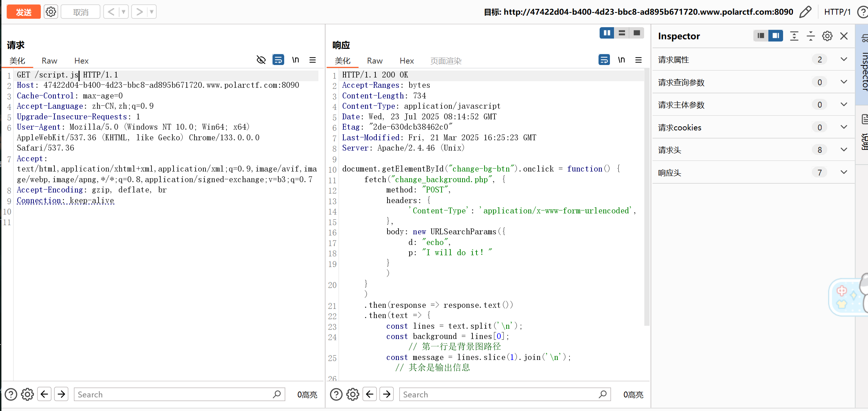Open the response pane hamburger menu
The height and width of the screenshot is (411, 868).
[x=639, y=60]
